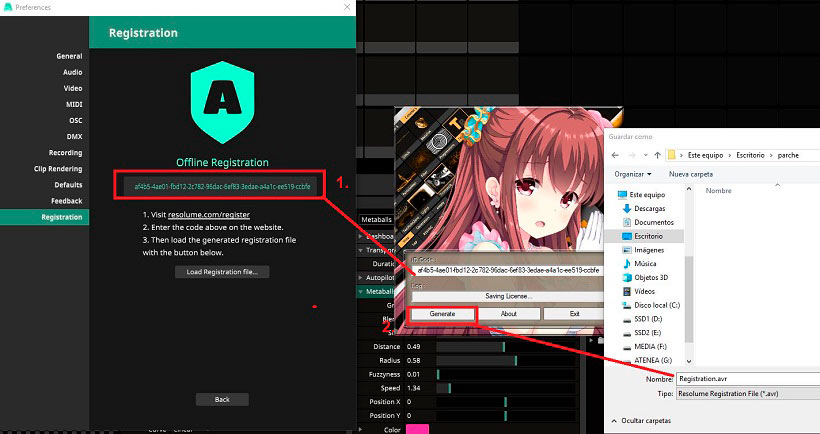Click the Load Registration file button
This screenshot has height=434, width=820.
pyautogui.click(x=222, y=272)
